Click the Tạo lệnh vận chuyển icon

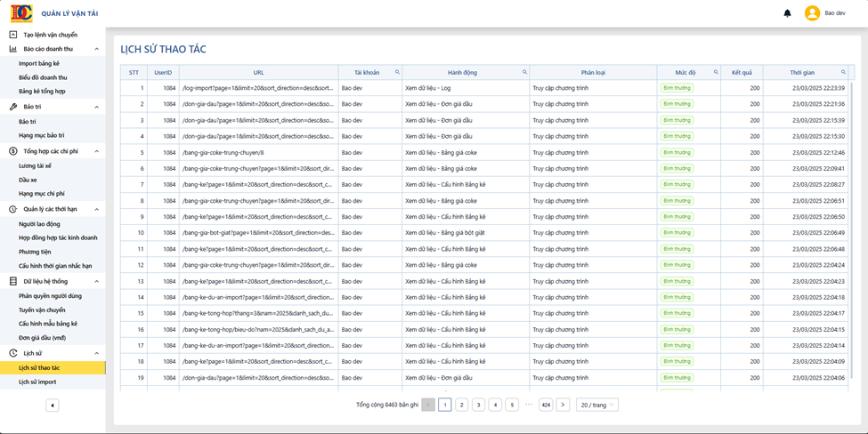(x=13, y=35)
